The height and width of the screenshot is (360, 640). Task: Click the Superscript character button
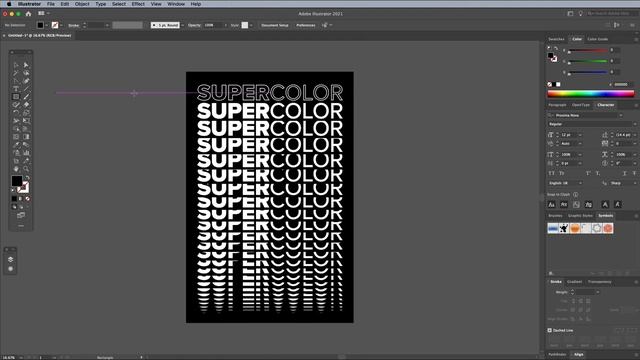(x=588, y=173)
